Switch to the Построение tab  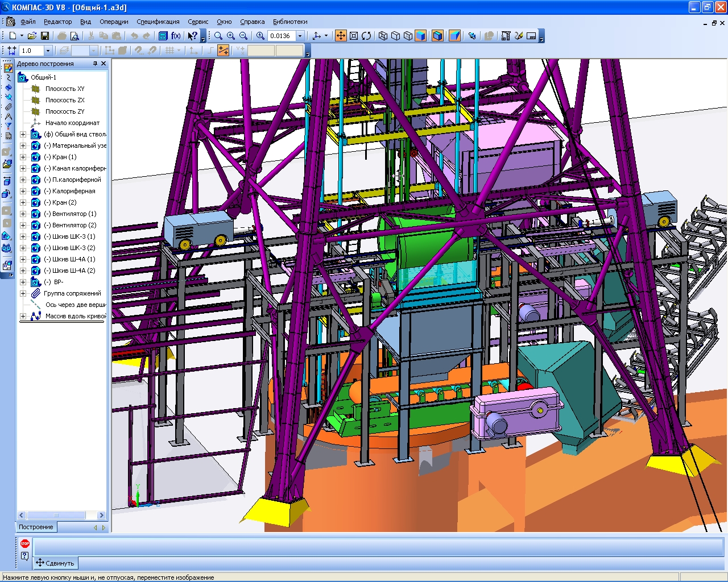pos(36,527)
